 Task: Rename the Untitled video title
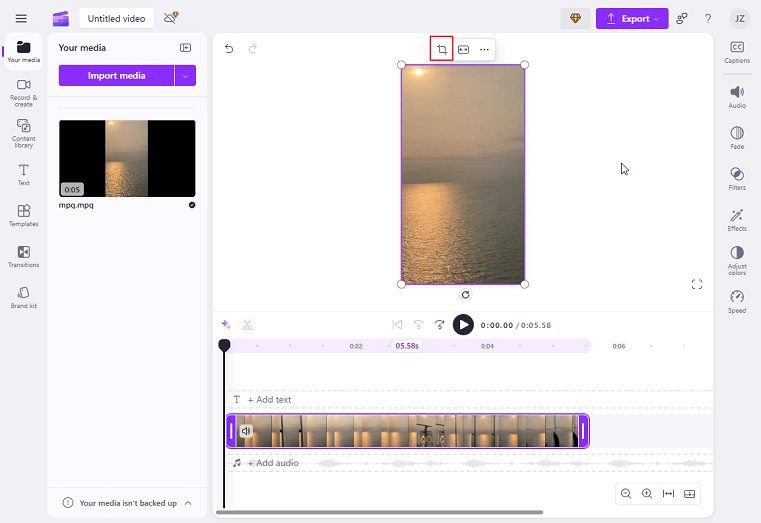tap(116, 18)
